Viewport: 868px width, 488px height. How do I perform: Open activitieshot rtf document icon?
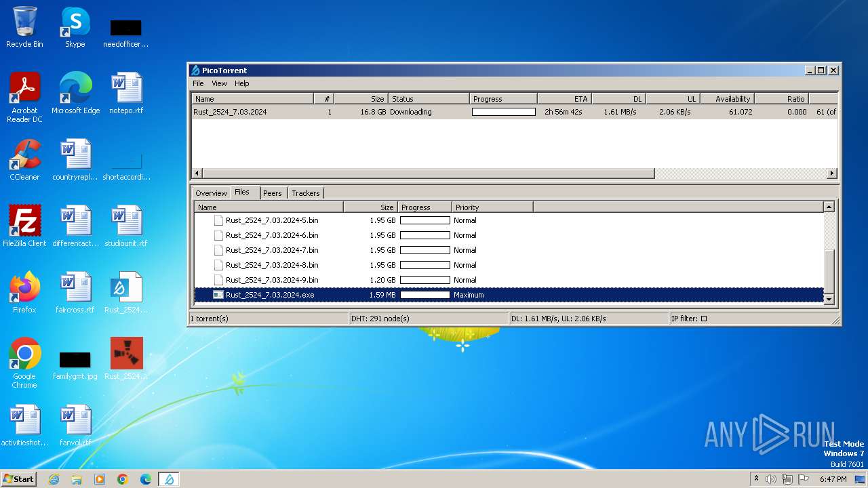[x=24, y=426]
